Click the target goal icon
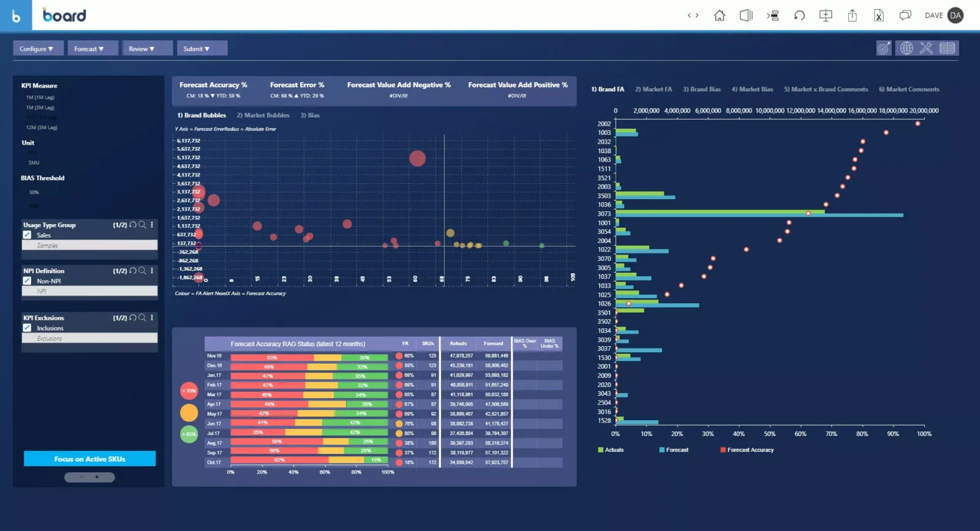The width and height of the screenshot is (980, 531). [883, 48]
